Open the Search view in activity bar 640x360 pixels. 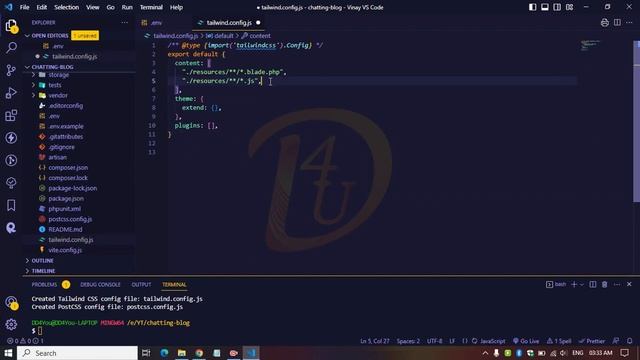point(11,47)
